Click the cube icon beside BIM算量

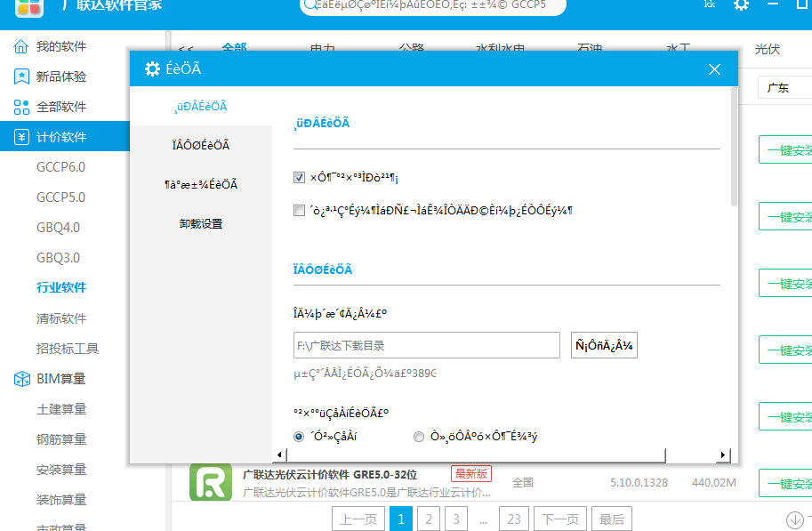pos(21,379)
